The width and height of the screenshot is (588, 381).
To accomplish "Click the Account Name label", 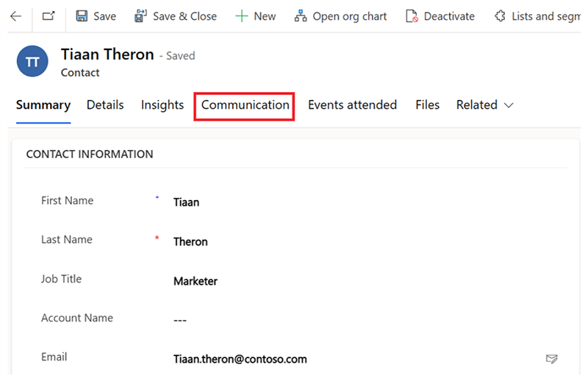I will [77, 318].
